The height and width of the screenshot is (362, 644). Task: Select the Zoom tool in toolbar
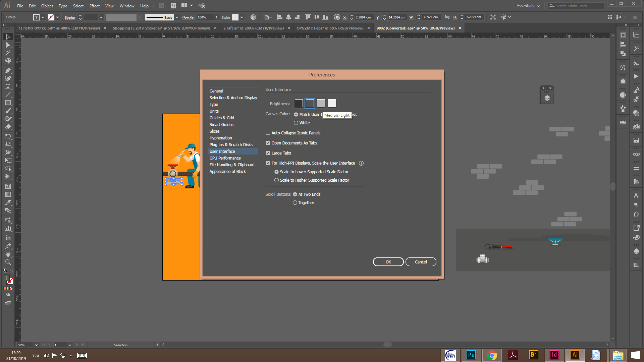pyautogui.click(x=8, y=262)
